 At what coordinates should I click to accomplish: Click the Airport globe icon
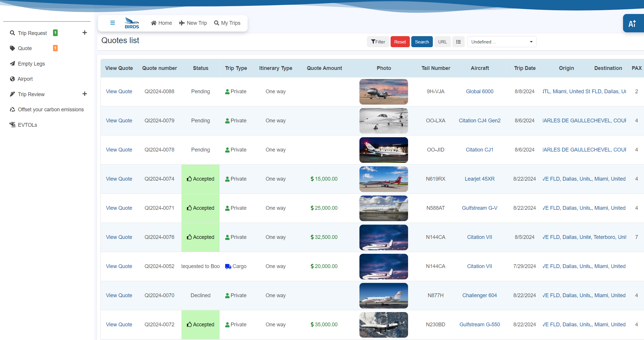pos(12,79)
